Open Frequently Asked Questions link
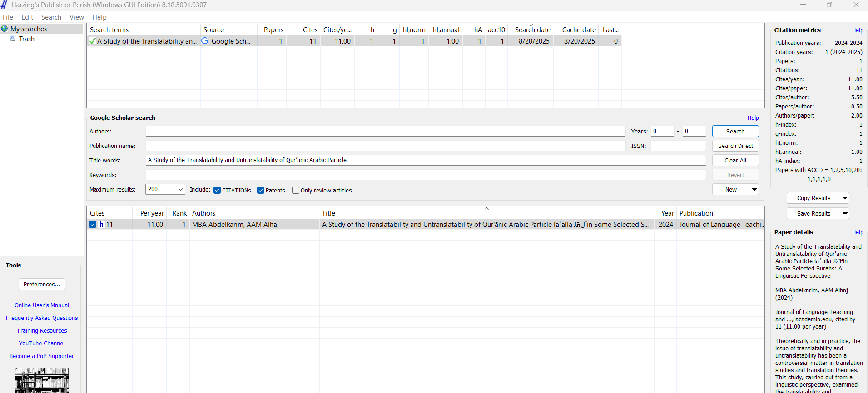This screenshot has width=868, height=393. coord(42,318)
